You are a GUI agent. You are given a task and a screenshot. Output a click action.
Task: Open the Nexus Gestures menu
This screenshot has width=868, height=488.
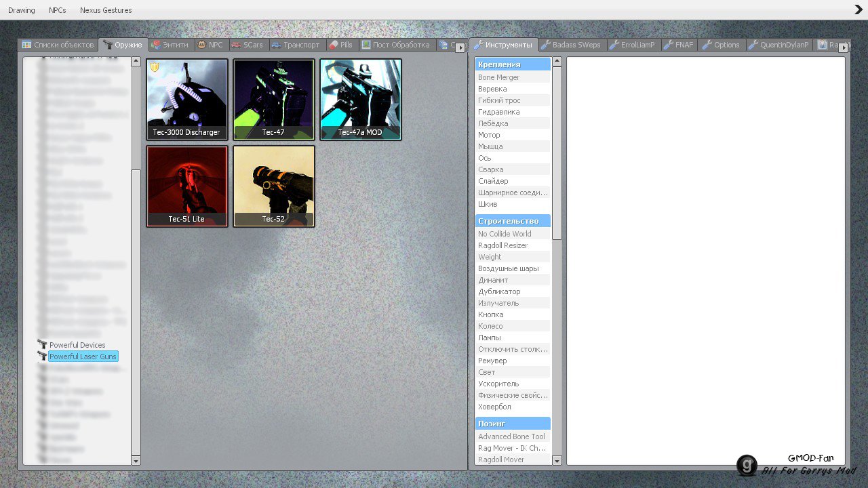[x=106, y=10]
